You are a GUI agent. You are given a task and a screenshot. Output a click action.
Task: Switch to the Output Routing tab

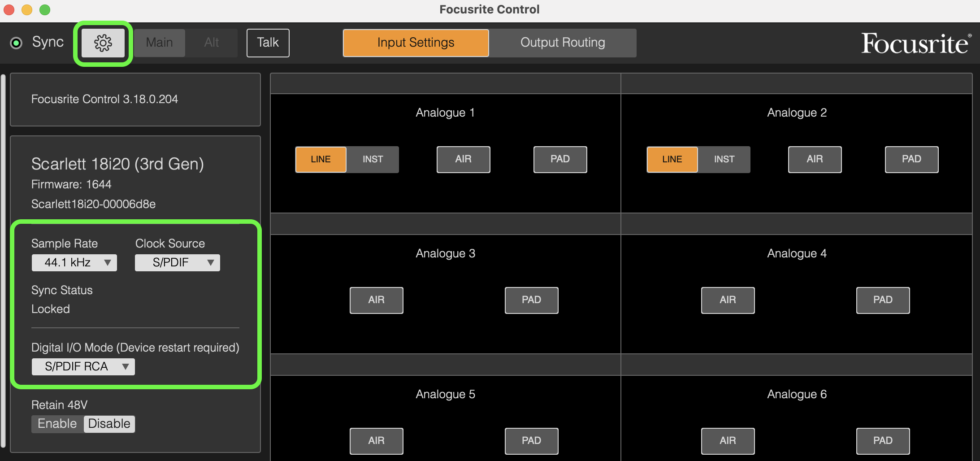[562, 43]
